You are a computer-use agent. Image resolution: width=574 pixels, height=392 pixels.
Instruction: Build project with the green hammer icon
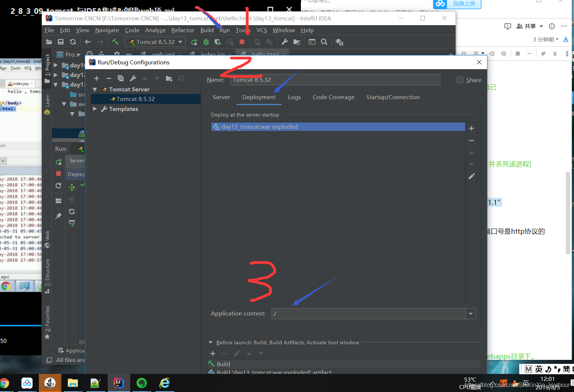(115, 42)
